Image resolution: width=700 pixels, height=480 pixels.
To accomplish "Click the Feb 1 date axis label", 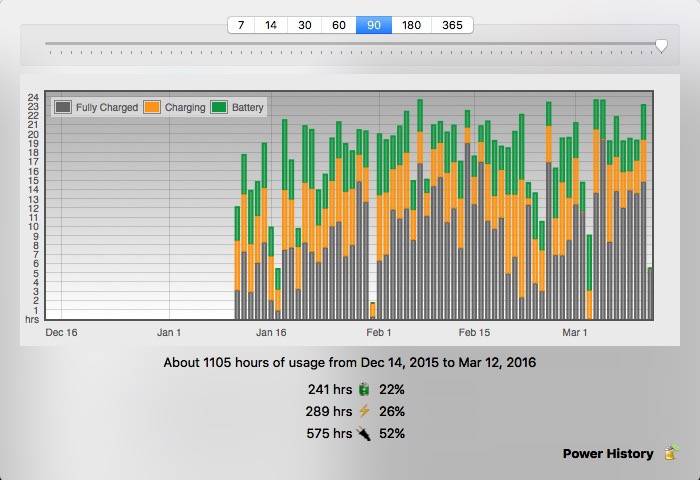I will pyautogui.click(x=379, y=332).
